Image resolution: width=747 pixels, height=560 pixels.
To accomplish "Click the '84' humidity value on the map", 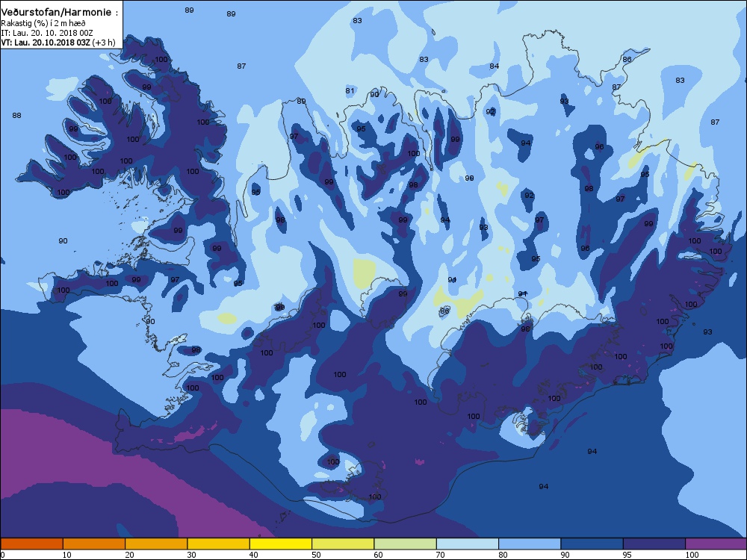I will [495, 66].
